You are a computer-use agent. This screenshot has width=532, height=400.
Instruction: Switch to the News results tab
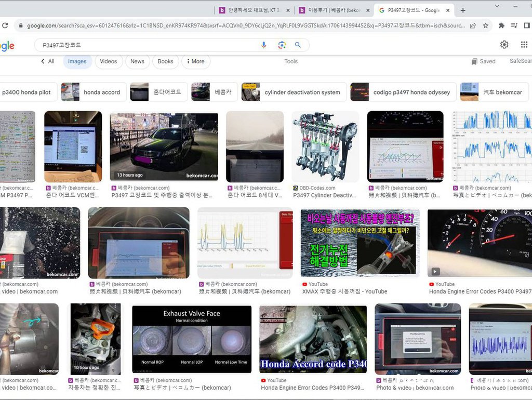(137, 61)
